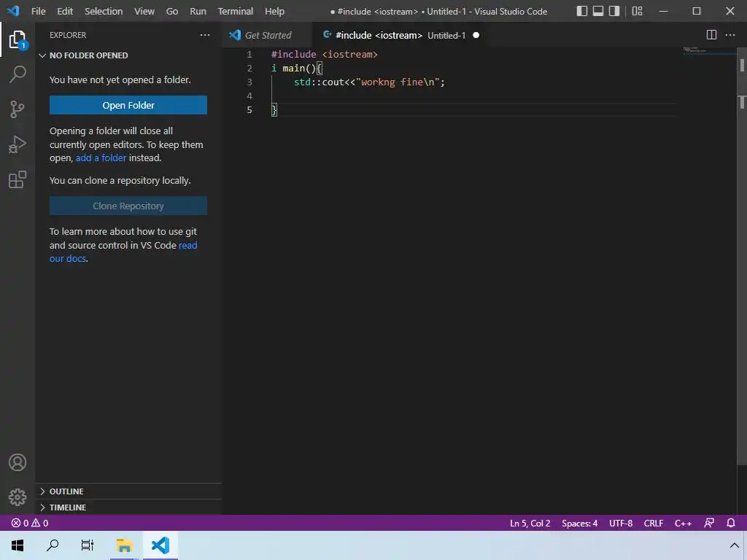Open the notifications bell icon
This screenshot has height=560, width=747.
tap(731, 523)
